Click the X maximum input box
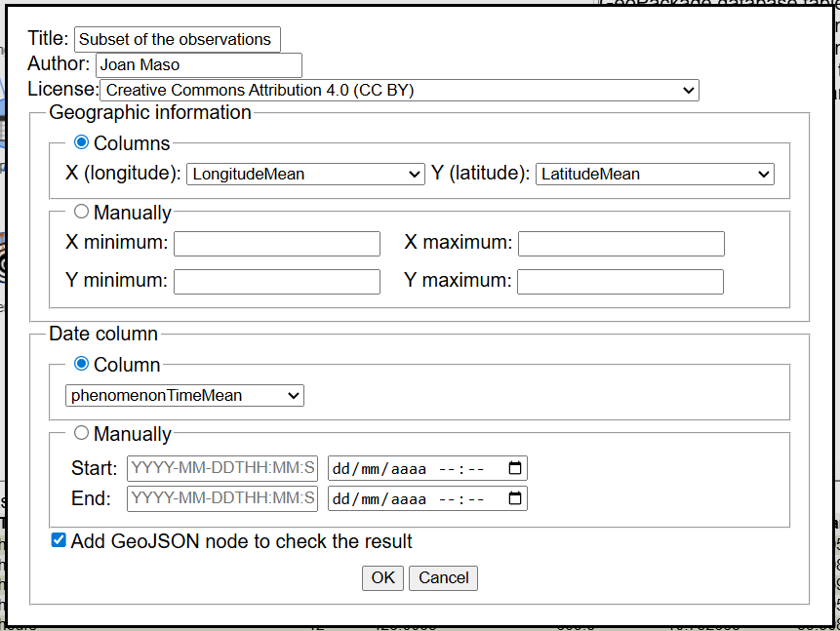Viewport: 840px width, 631px height. 620,244
